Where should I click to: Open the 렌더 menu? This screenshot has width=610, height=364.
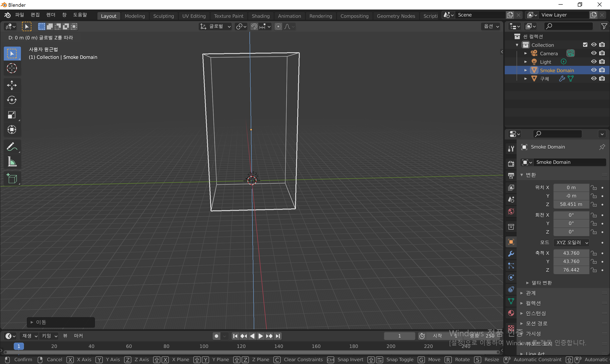point(51,15)
